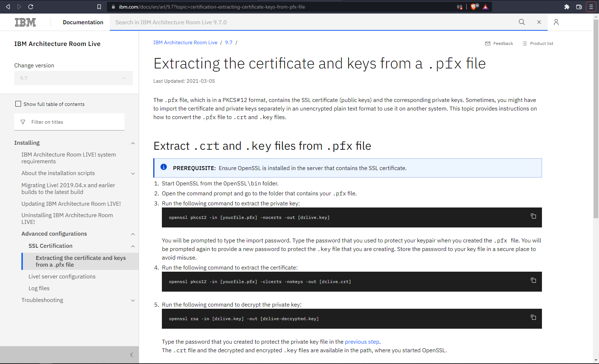The image size is (599, 364).
Task: Click the info icon in the prerequisite box
Action: tap(164, 166)
